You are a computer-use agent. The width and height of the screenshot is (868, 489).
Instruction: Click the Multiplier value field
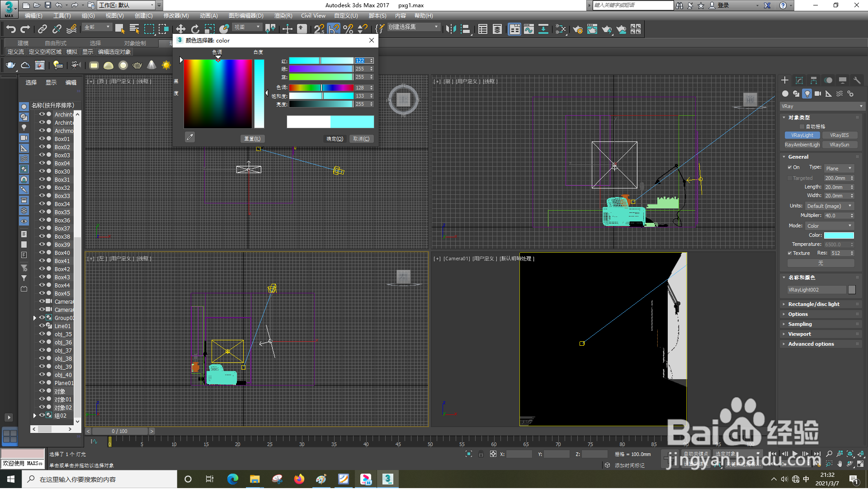(x=835, y=216)
